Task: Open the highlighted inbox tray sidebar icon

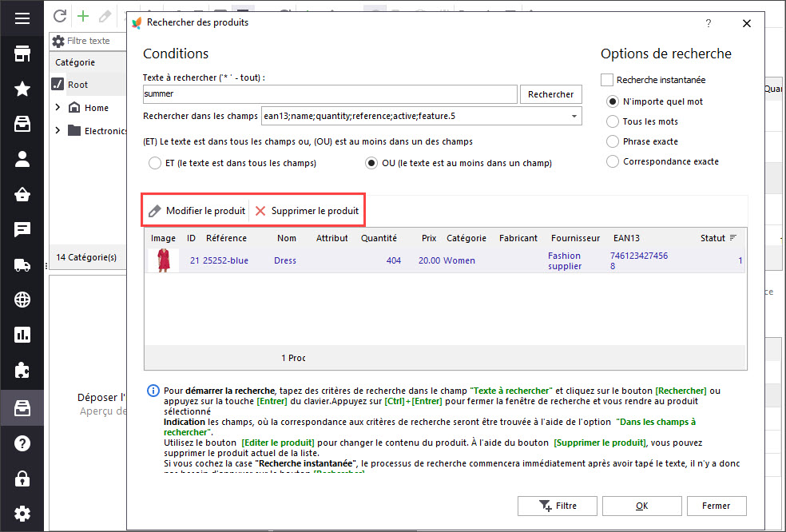Action: 22,407
